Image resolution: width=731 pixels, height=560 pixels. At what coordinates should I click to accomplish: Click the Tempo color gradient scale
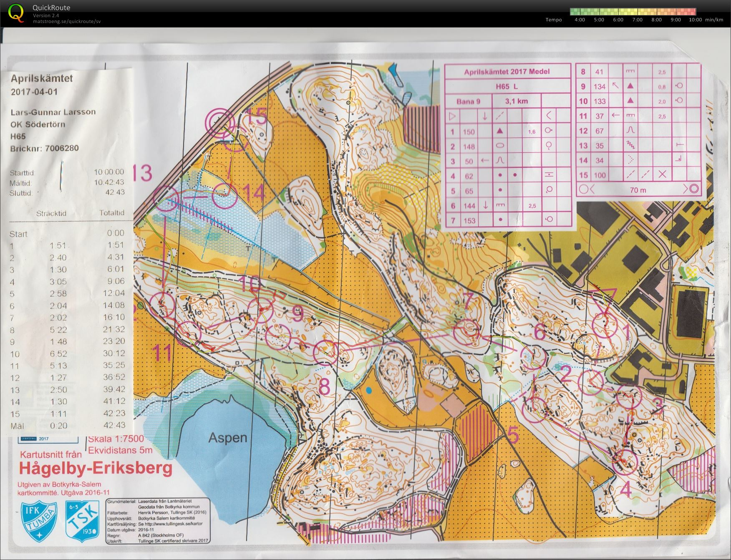point(633,12)
